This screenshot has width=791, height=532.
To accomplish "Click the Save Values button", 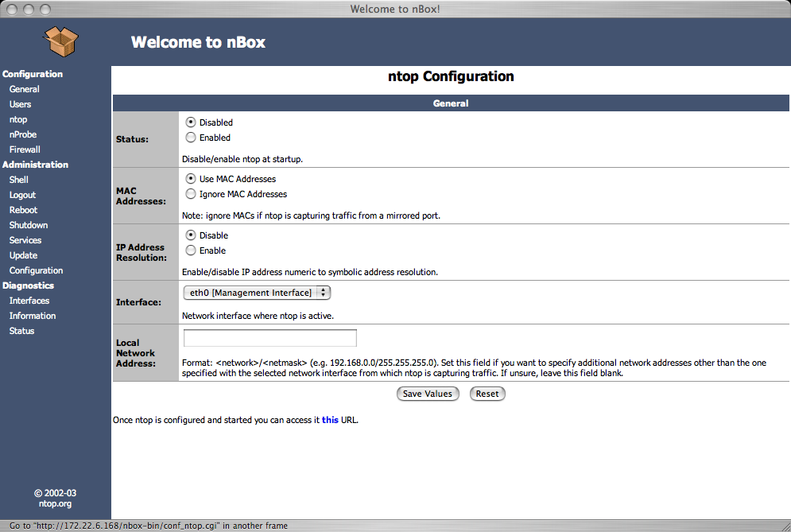I will pyautogui.click(x=428, y=394).
